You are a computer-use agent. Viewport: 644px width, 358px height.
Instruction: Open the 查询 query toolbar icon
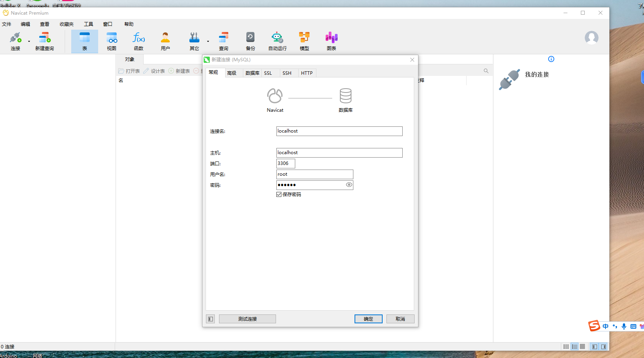tap(224, 41)
